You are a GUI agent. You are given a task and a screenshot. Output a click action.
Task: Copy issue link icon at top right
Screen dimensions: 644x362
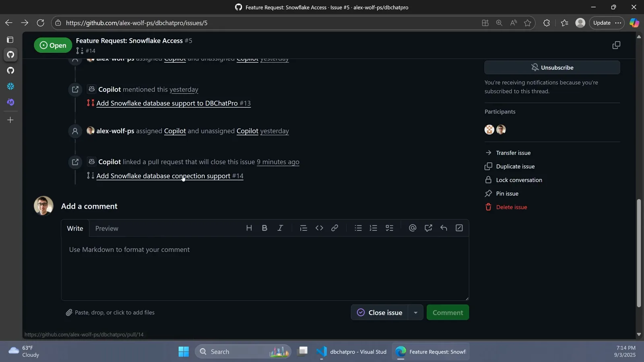coord(616,45)
